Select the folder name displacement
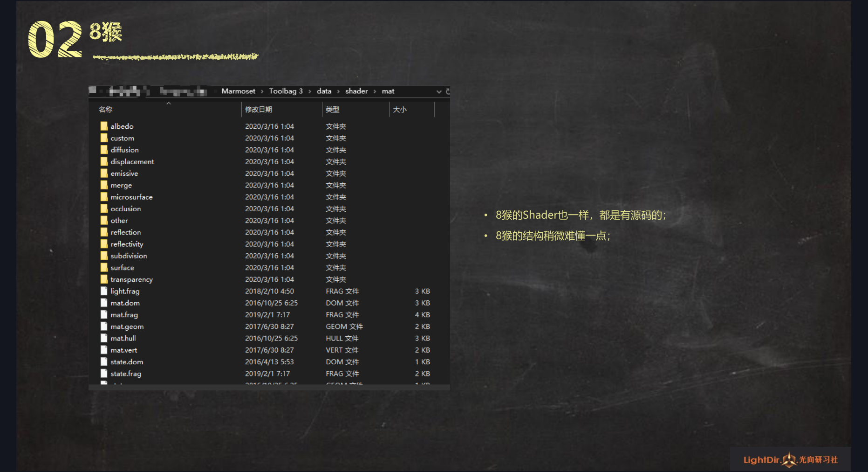The width and height of the screenshot is (868, 472). 132,161
